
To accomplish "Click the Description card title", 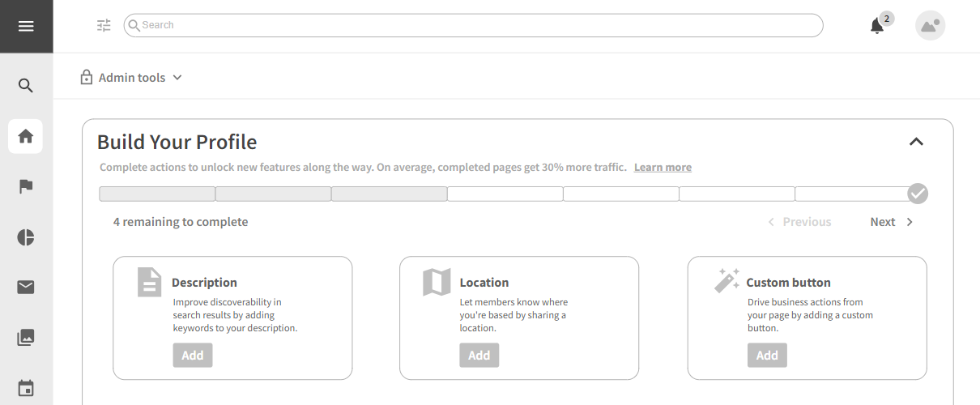I will [204, 283].
